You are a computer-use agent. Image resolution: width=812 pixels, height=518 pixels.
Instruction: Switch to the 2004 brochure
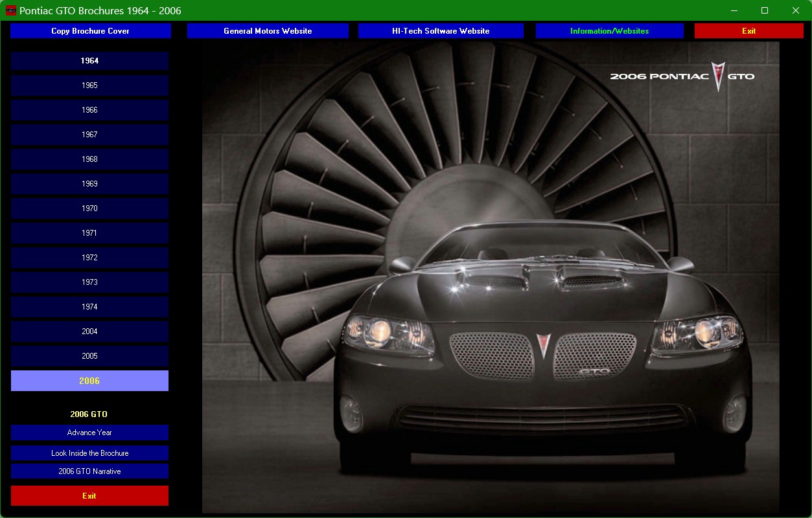[x=89, y=332]
